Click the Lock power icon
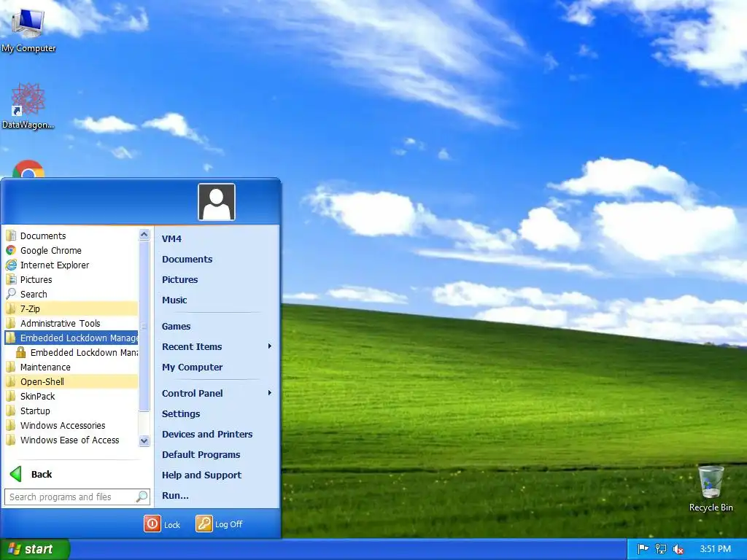The width and height of the screenshot is (747, 560). click(x=152, y=524)
